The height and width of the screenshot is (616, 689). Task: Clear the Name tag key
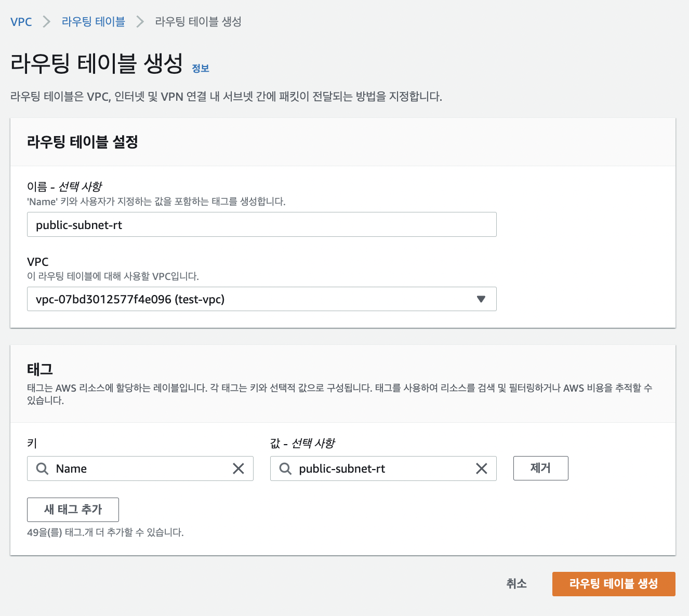tap(239, 468)
